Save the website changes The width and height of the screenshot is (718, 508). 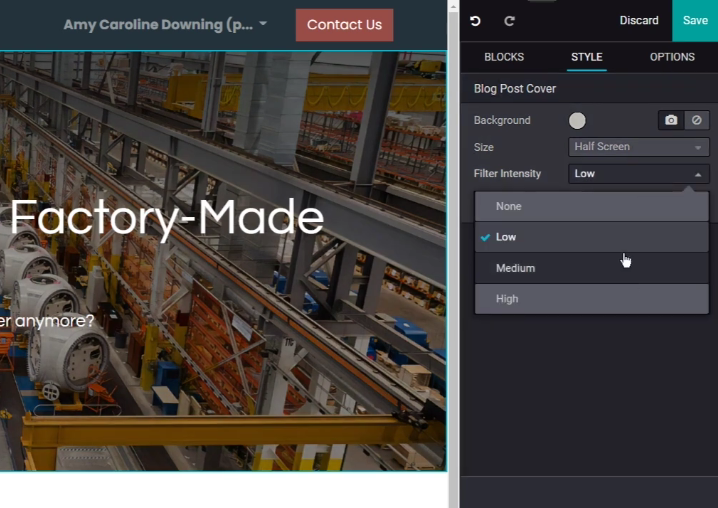[695, 21]
